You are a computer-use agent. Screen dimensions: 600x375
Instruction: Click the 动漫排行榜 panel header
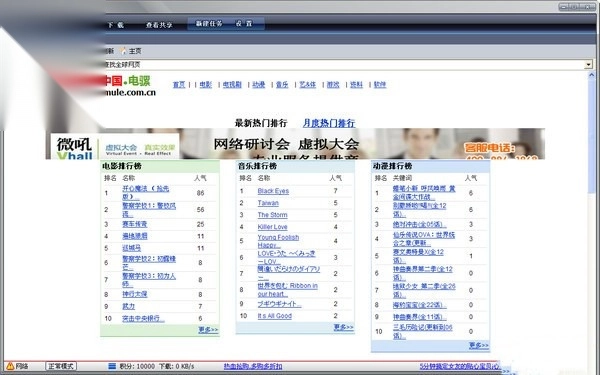430,166
